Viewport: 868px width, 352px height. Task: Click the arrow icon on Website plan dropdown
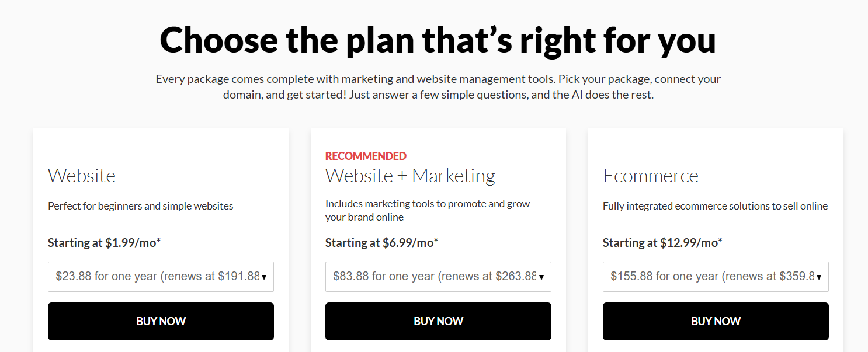click(264, 277)
